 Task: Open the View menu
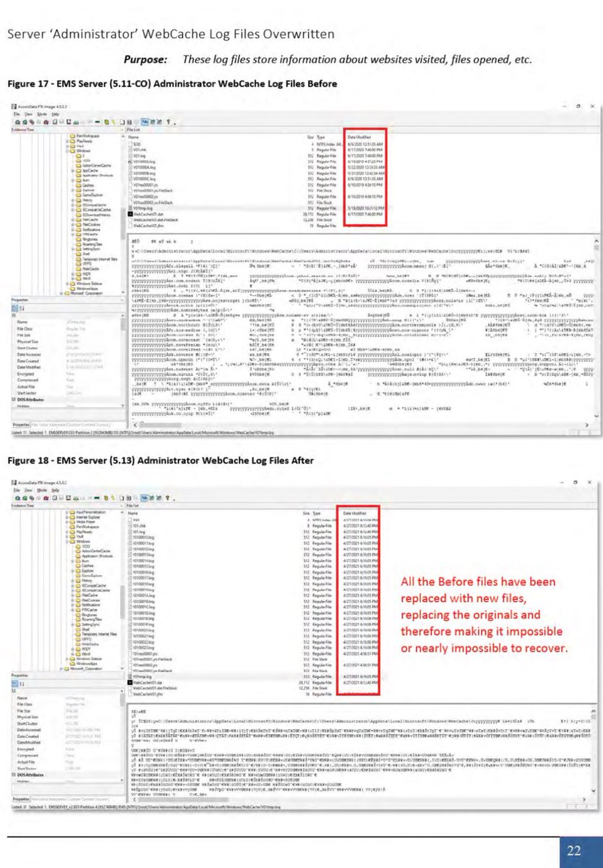30,114
